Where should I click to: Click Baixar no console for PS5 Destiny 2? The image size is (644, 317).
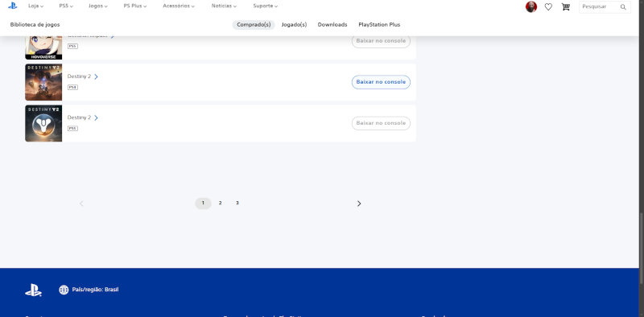coord(381,123)
